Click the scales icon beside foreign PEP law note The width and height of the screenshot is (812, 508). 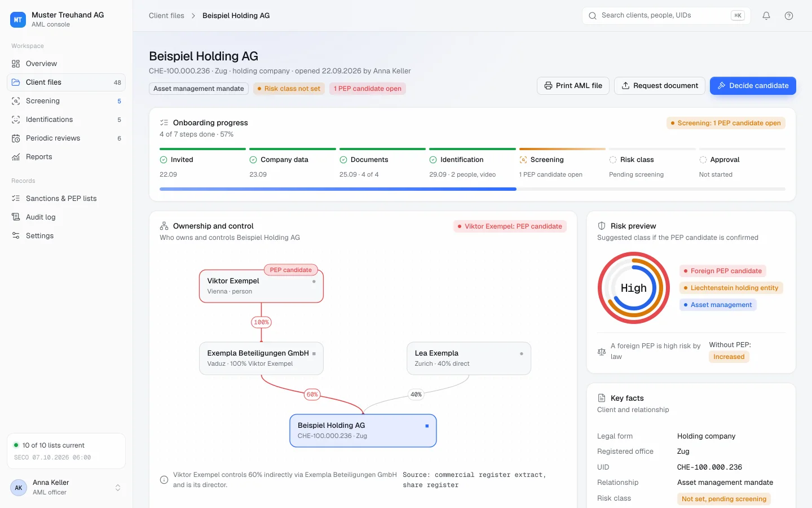click(602, 352)
